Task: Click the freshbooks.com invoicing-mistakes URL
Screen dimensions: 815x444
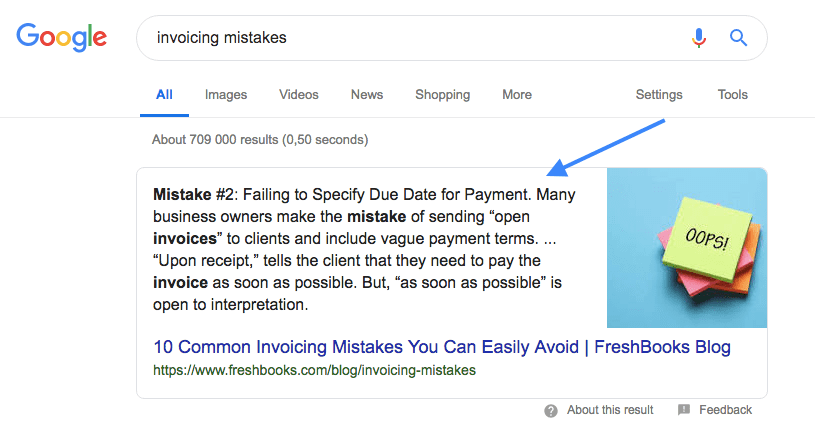Action: pyautogui.click(x=314, y=370)
